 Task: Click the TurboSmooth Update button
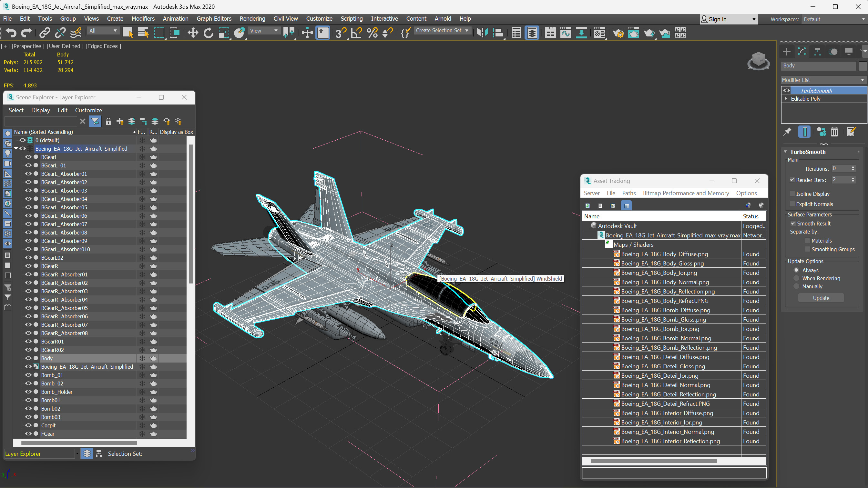[821, 298]
